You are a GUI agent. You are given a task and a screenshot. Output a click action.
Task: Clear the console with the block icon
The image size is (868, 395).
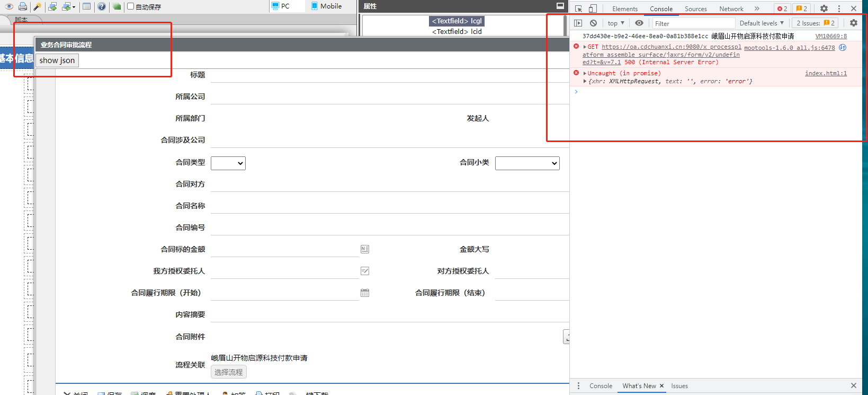(x=594, y=23)
